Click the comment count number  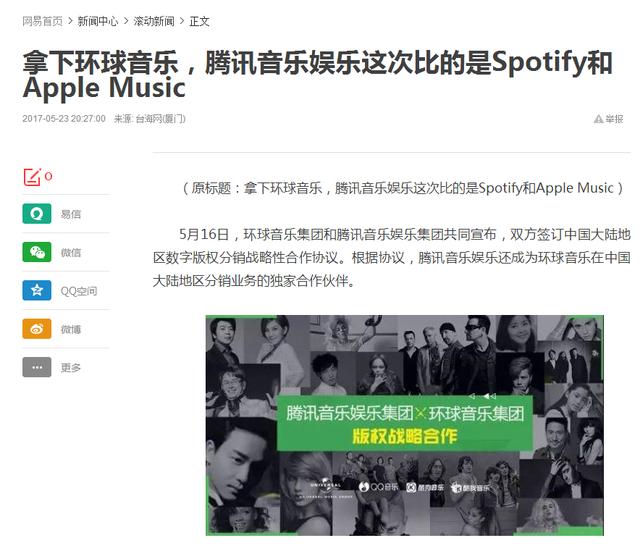(x=48, y=176)
